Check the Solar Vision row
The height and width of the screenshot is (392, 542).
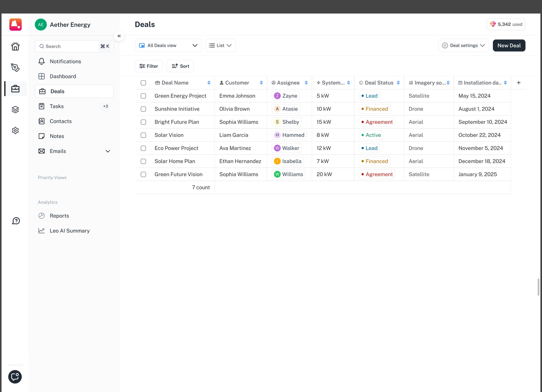point(143,135)
